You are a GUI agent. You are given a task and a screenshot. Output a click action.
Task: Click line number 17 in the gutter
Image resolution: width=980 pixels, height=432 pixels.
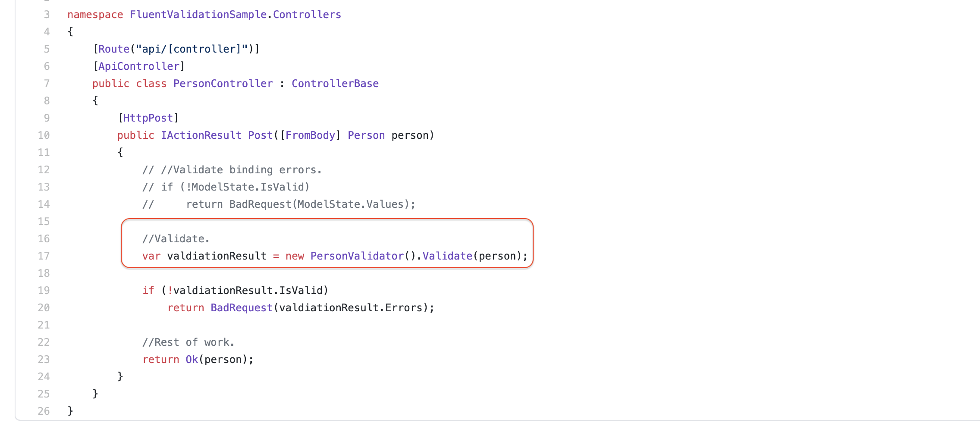click(x=44, y=256)
